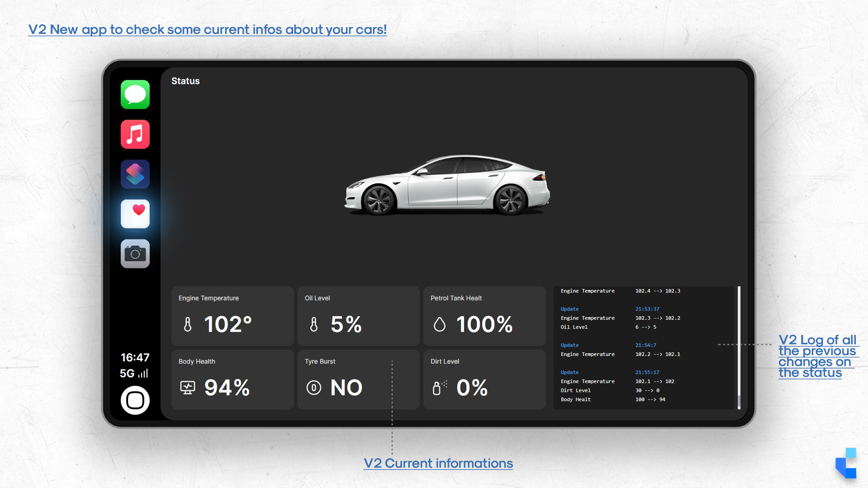Click the white car image
Screen dimensions: 868x488
(x=447, y=185)
